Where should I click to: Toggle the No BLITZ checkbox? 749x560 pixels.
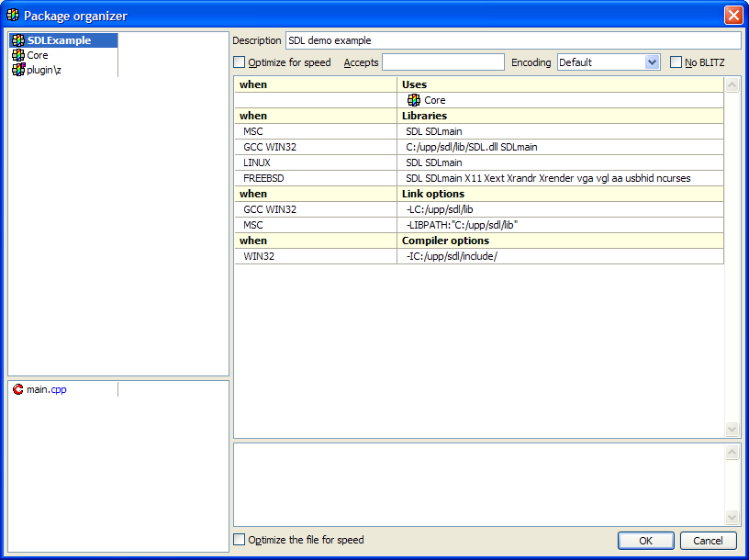pos(676,62)
